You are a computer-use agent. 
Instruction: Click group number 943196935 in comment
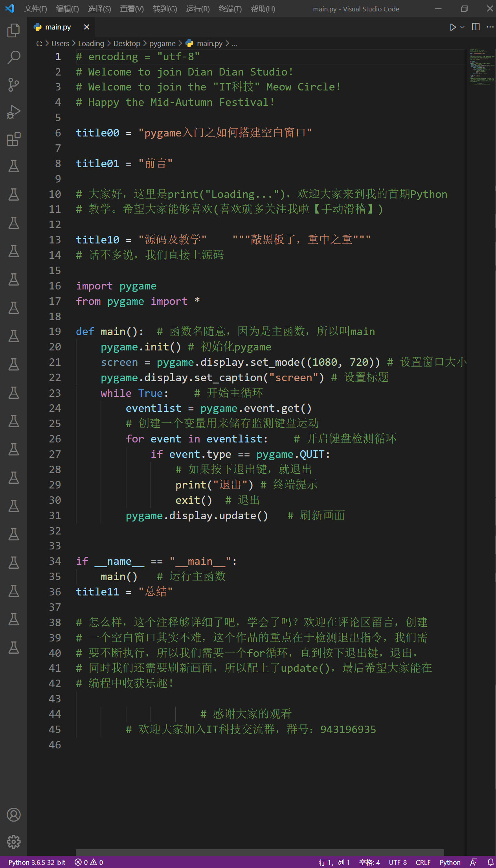(x=348, y=730)
